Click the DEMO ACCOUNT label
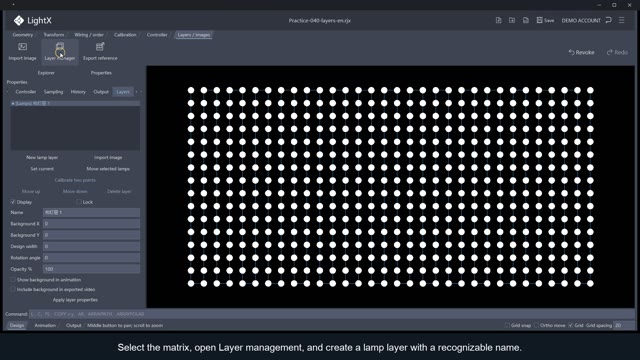Screen dimensions: 640x360 (581, 20)
